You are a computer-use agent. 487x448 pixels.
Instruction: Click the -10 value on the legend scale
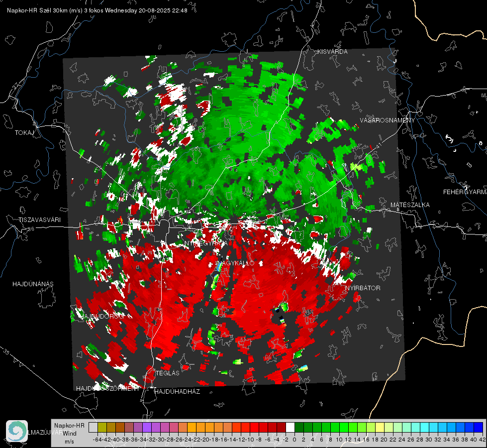click(x=250, y=440)
